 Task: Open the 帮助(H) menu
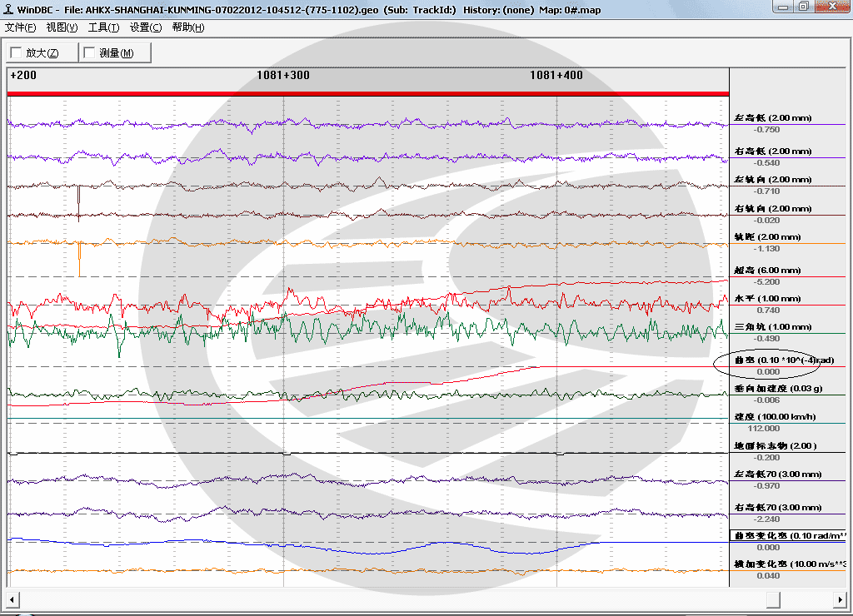pyautogui.click(x=187, y=27)
